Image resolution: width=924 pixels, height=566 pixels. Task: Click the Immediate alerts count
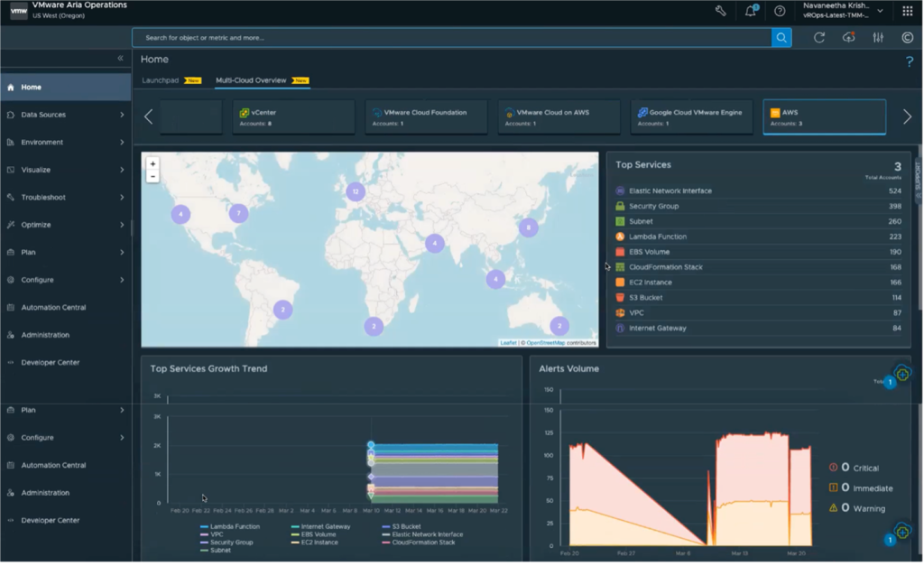[845, 488]
